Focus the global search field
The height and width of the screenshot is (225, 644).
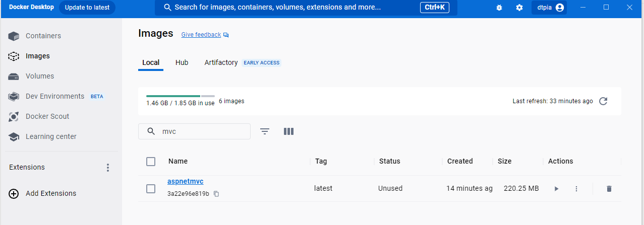coord(306,8)
